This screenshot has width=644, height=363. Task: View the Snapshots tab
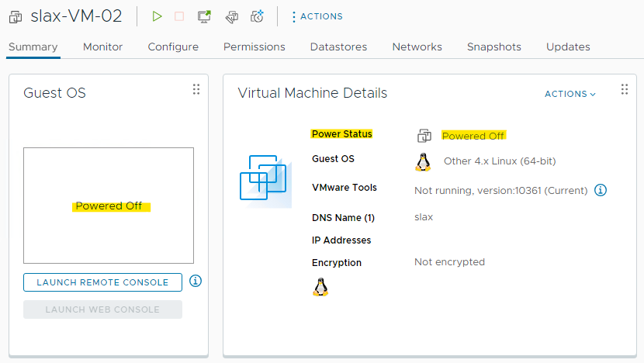[493, 47]
